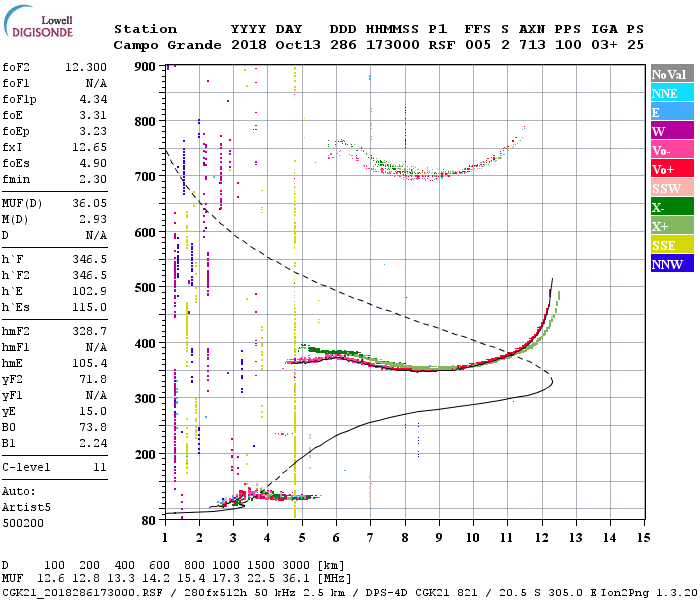Select the SSW salmon legend swatch
The image size is (700, 600).
click(672, 188)
